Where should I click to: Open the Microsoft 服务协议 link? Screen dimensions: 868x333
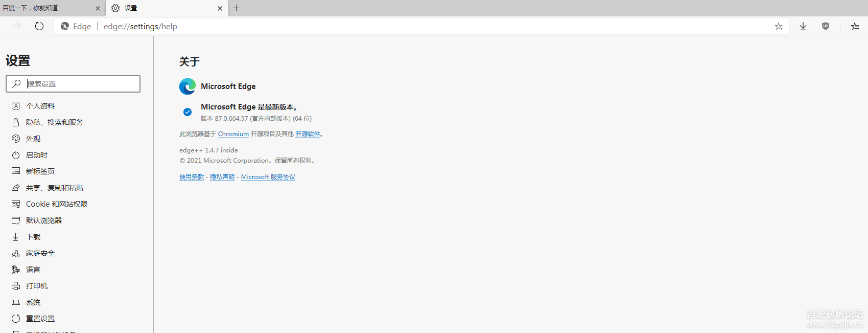(x=268, y=177)
